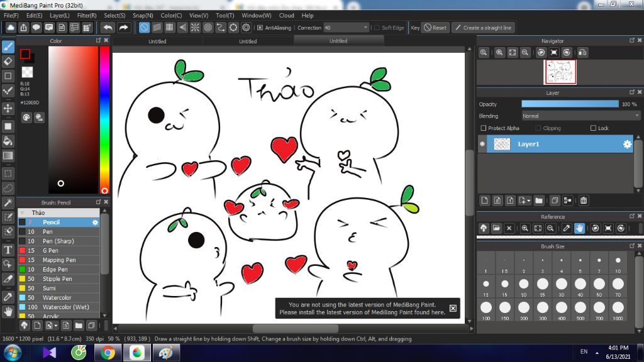Open the Filter menu
The image size is (644, 362).
87,15
